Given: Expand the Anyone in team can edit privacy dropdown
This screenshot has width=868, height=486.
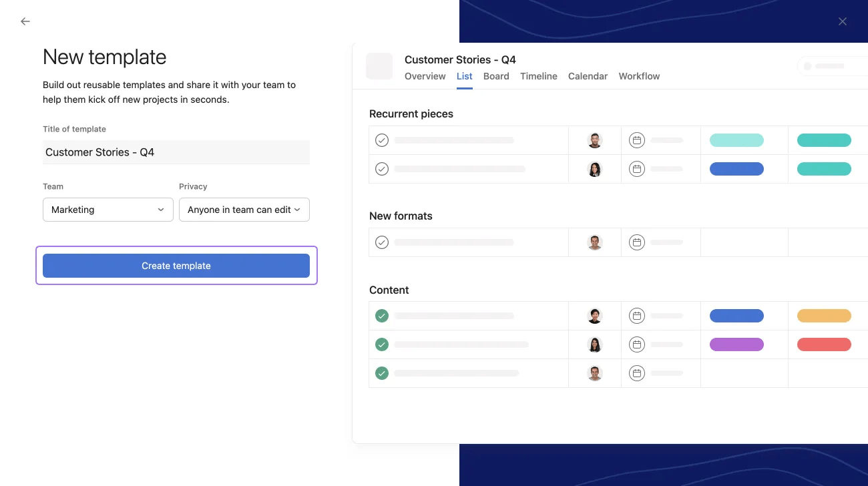Looking at the screenshot, I should pos(244,210).
